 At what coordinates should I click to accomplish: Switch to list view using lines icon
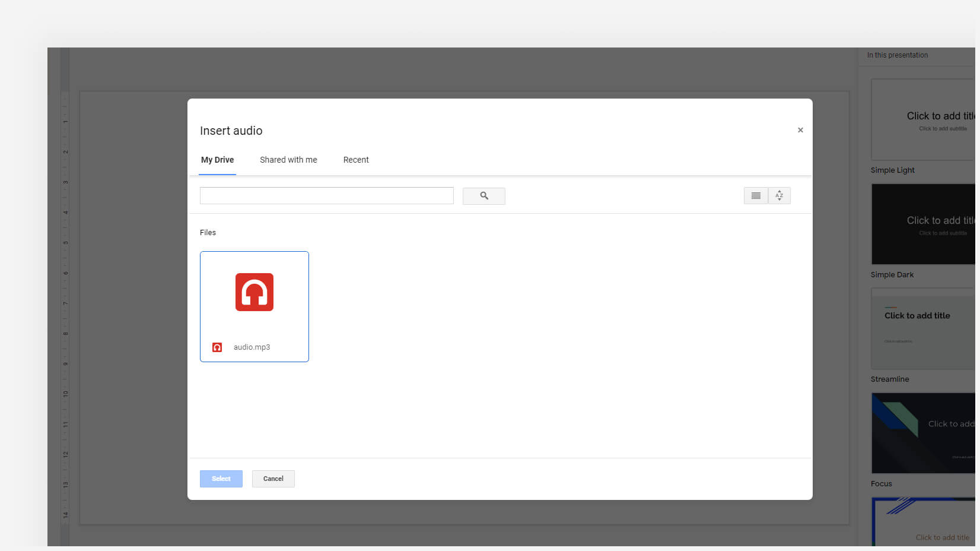click(756, 196)
